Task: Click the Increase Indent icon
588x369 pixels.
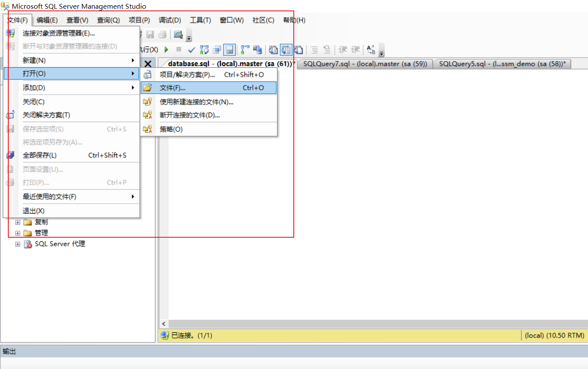Action: pyautogui.click(x=356, y=50)
